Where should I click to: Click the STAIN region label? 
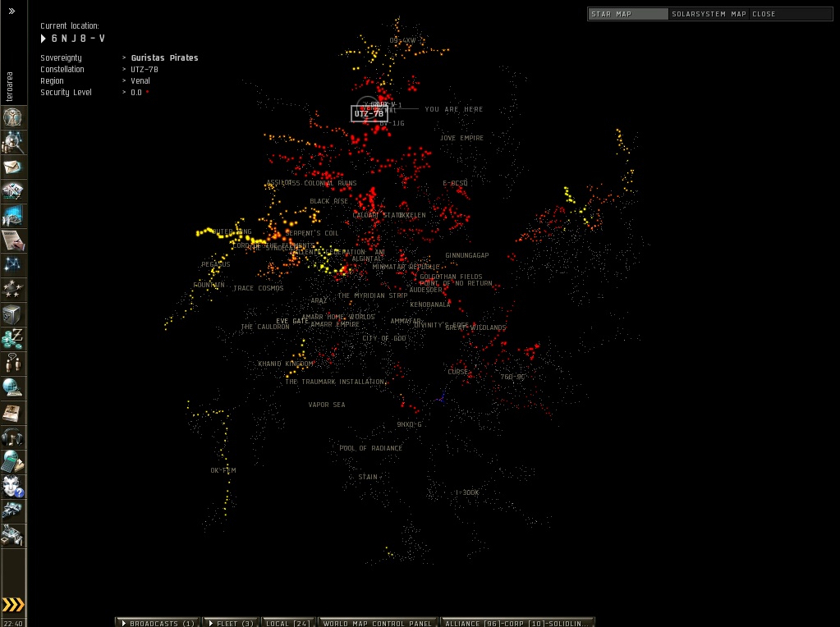pos(368,477)
